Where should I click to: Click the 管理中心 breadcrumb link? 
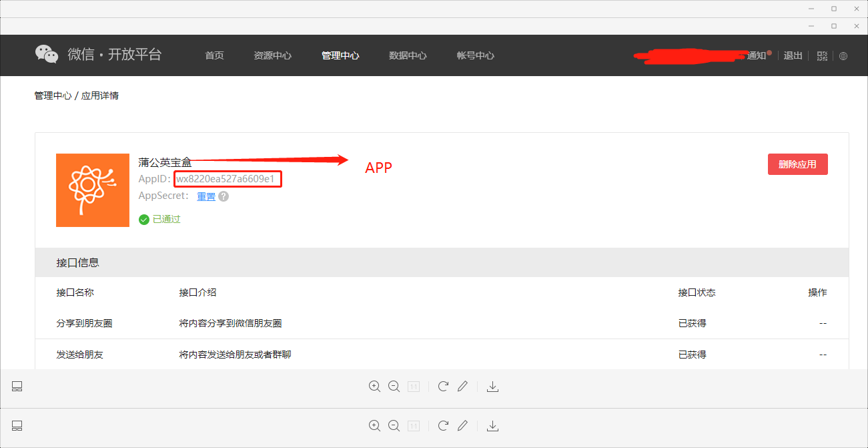[53, 95]
